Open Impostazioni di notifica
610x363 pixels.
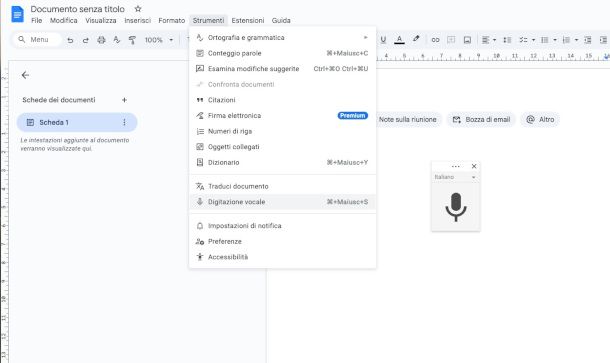point(282,226)
